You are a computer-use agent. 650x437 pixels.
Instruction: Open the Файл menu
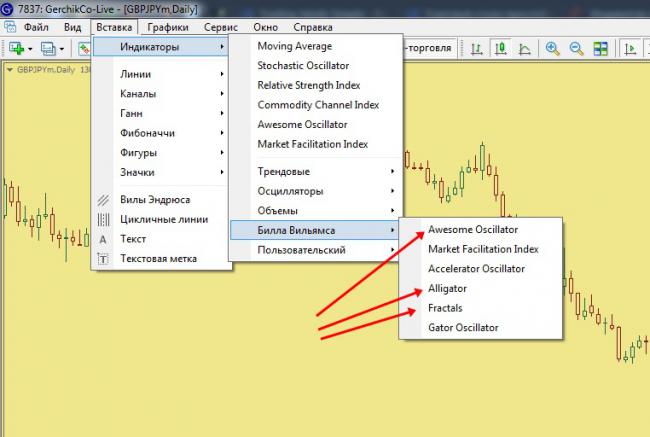[36, 27]
